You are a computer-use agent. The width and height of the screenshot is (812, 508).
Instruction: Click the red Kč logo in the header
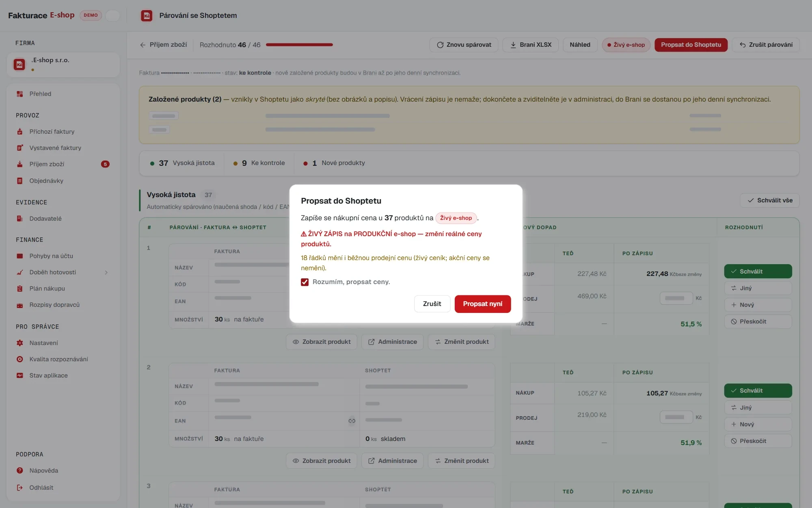pyautogui.click(x=147, y=15)
